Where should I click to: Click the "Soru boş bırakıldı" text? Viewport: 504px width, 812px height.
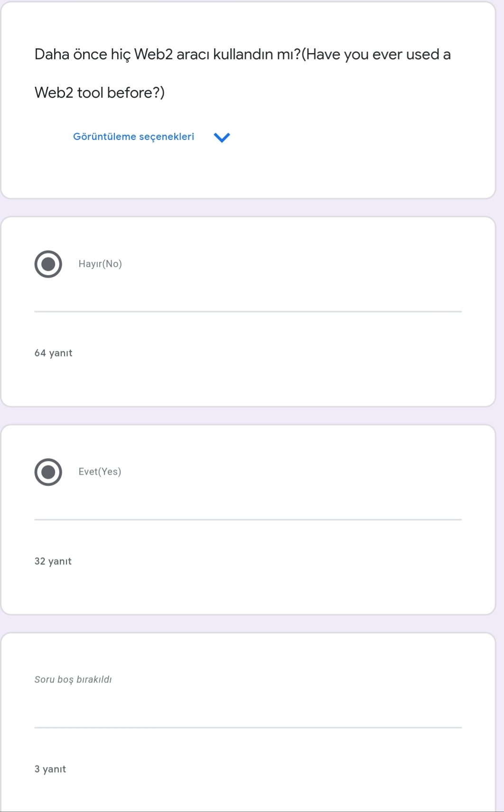73,680
